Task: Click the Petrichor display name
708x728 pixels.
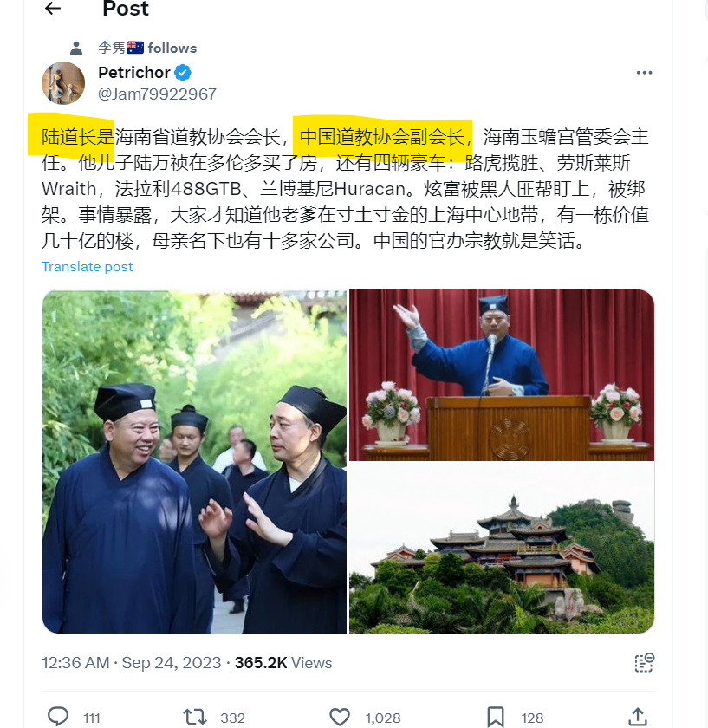Action: (x=134, y=73)
